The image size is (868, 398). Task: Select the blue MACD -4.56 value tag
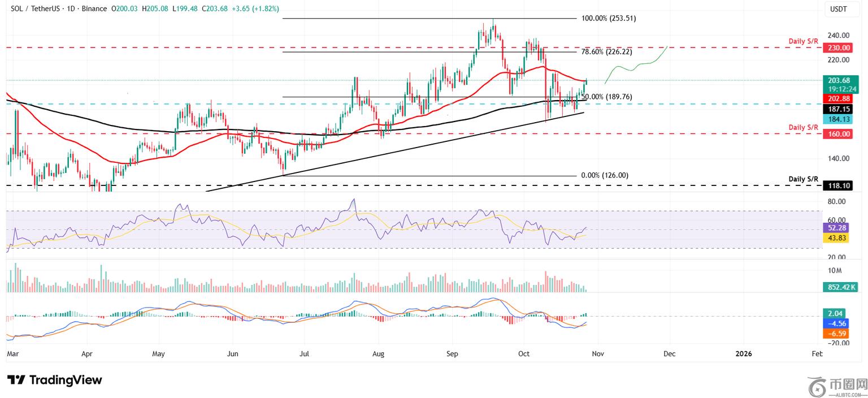point(837,324)
